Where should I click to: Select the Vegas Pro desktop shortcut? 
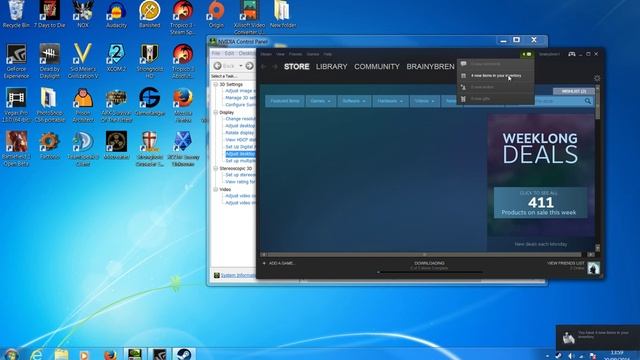click(x=16, y=104)
